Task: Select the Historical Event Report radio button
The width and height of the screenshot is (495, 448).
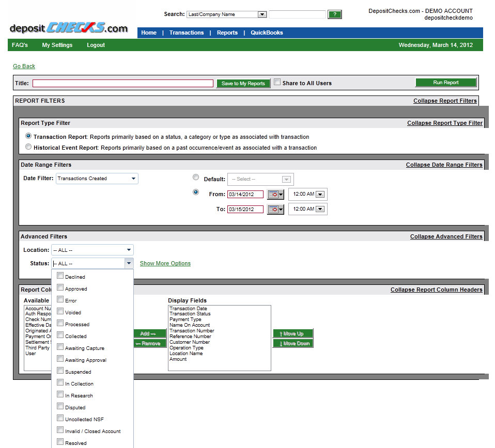Action: coord(28,147)
